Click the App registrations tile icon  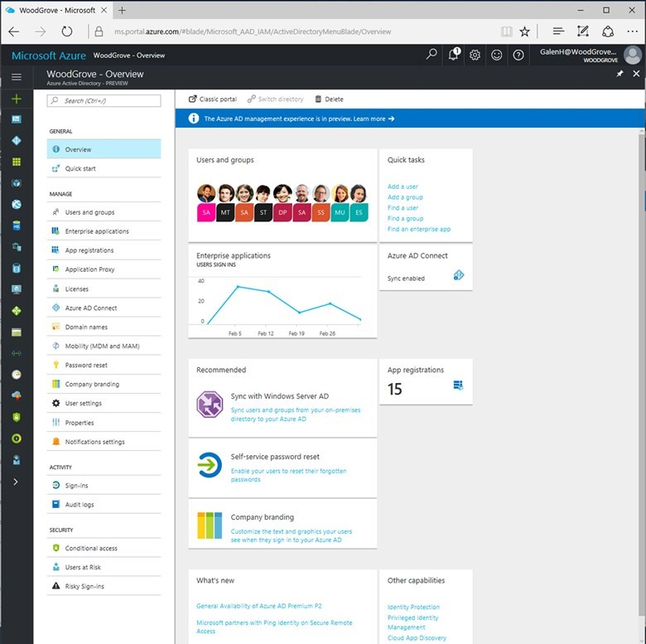pos(458,385)
